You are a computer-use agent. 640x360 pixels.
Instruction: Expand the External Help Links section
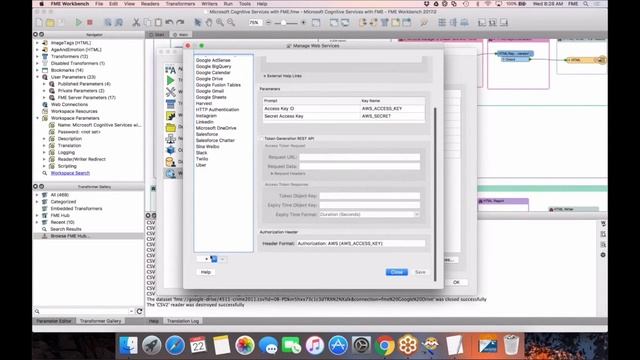point(264,76)
